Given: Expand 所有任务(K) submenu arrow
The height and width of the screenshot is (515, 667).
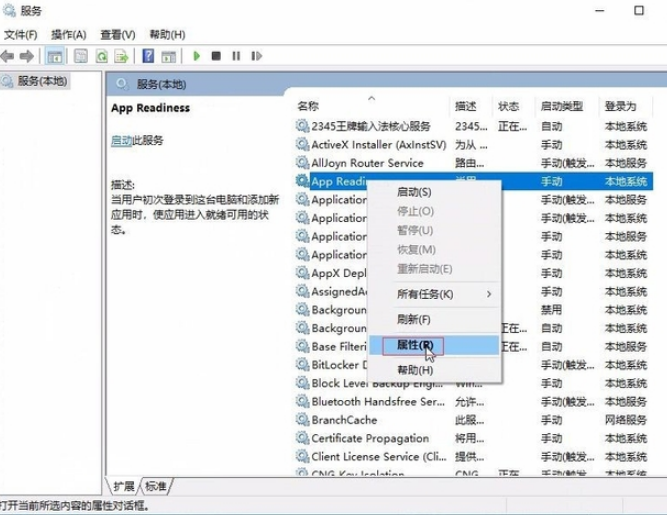Looking at the screenshot, I should [x=489, y=294].
